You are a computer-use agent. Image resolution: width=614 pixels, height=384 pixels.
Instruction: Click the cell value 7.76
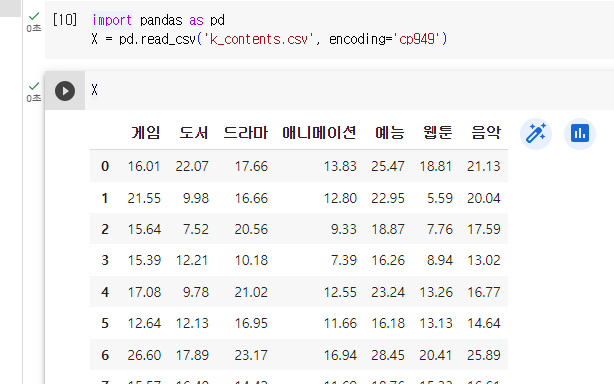(x=440, y=229)
